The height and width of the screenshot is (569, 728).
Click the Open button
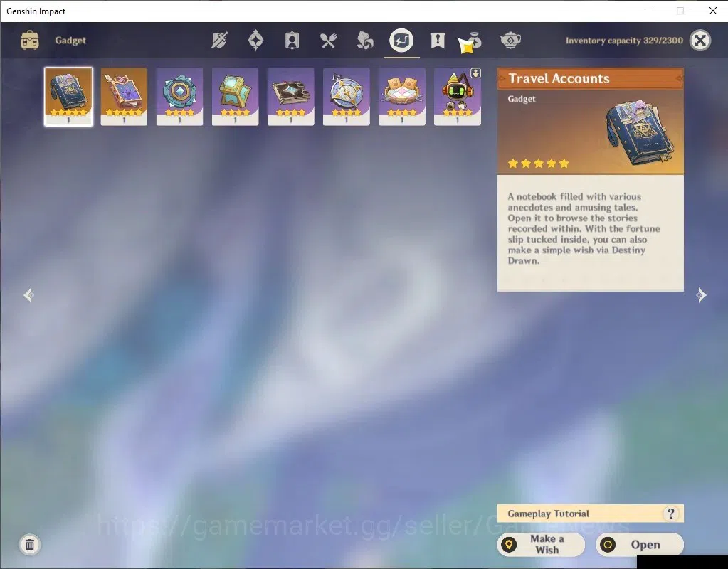click(639, 544)
